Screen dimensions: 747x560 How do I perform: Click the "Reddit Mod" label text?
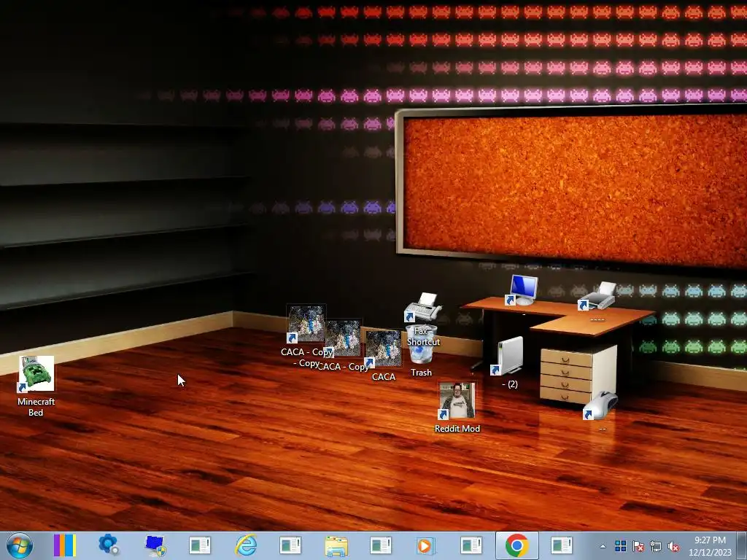point(457,429)
